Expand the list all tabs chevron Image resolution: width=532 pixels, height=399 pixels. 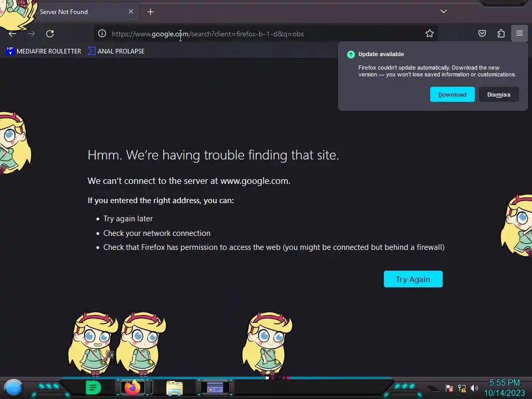(444, 11)
